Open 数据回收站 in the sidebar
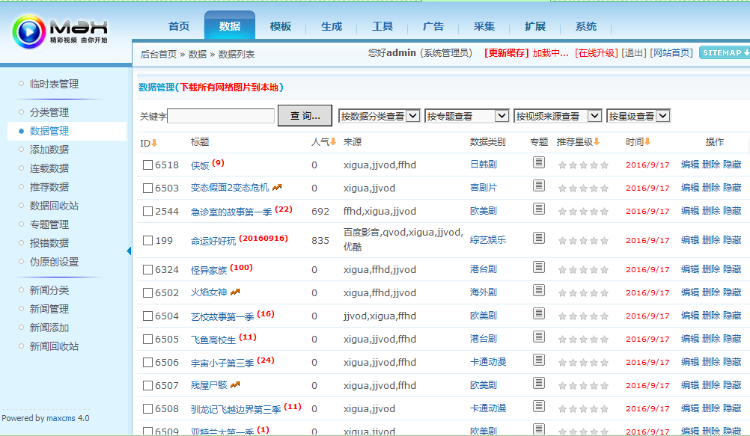Viewport: 750px width, 436px height. coord(54,206)
